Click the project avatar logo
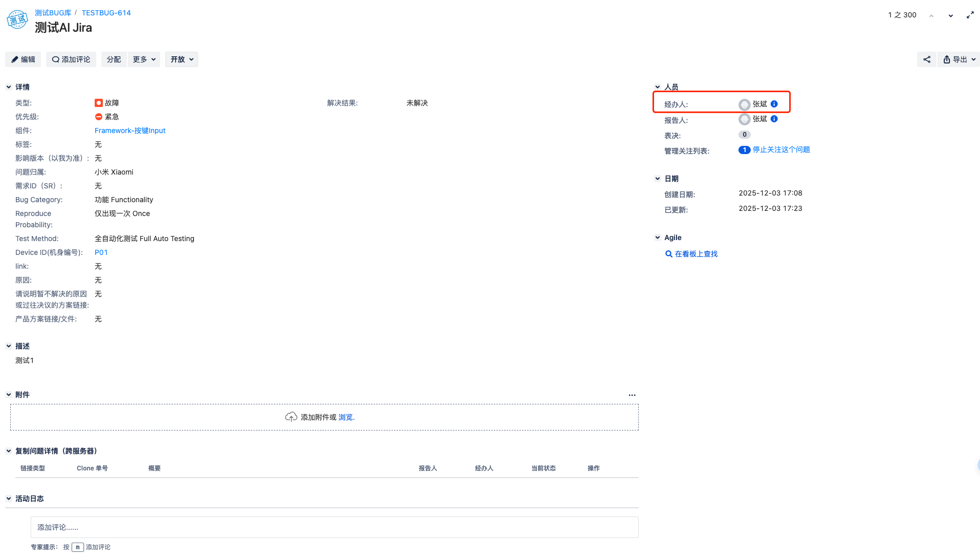The image size is (980, 560). pos(17,19)
